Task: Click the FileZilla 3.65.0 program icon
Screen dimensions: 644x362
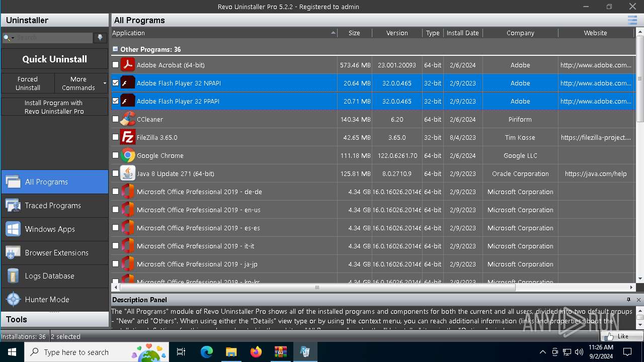Action: point(128,137)
